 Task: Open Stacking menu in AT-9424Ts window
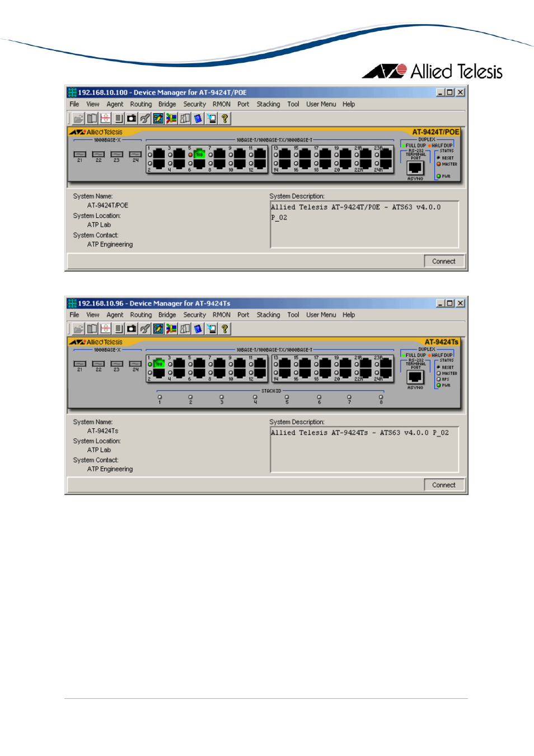(x=269, y=315)
